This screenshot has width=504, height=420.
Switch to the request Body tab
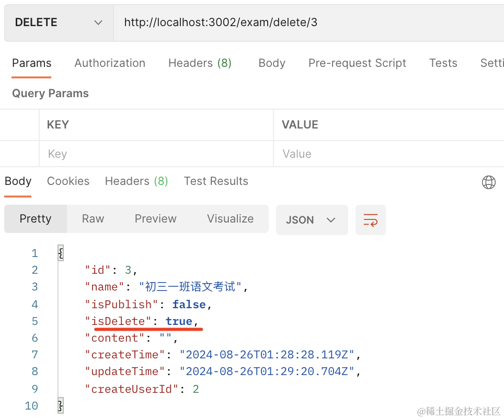coord(272,63)
